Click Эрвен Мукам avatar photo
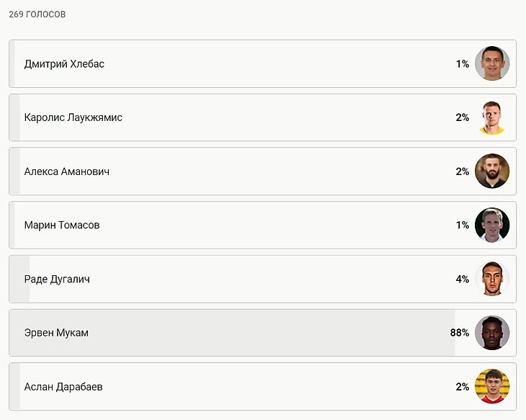This screenshot has height=420, width=526. pyautogui.click(x=492, y=333)
